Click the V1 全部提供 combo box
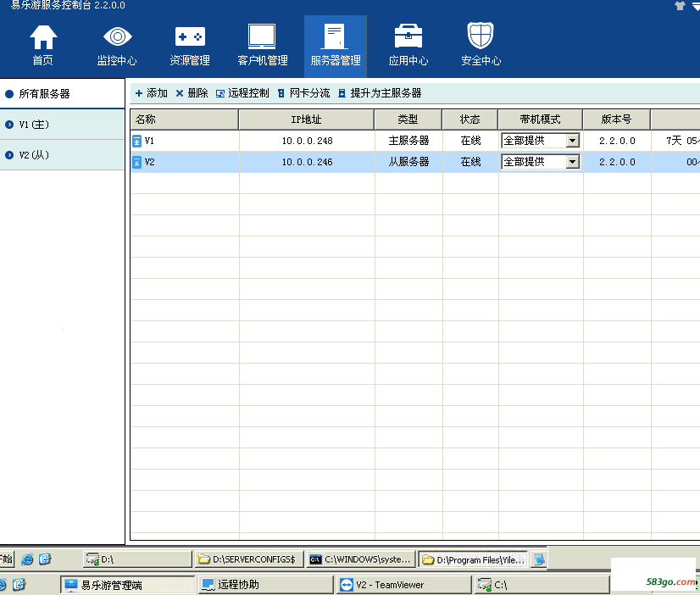 click(x=540, y=141)
